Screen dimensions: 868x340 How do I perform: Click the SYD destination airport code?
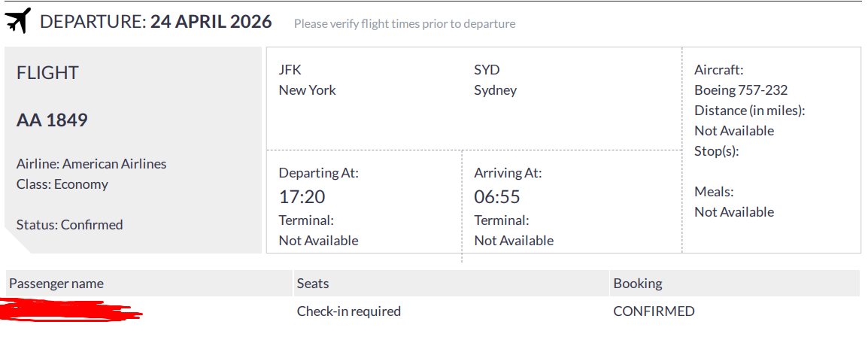coord(487,70)
